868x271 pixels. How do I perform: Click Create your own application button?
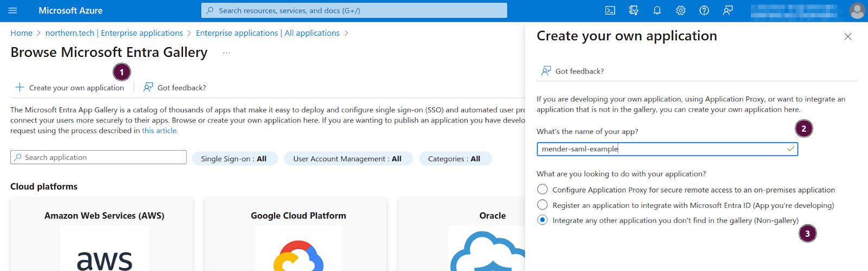70,88
